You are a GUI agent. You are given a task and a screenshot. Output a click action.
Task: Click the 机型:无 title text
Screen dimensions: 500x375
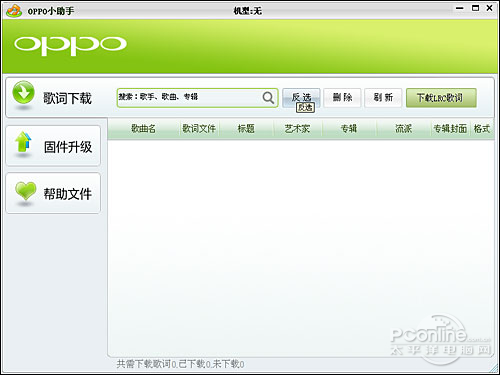tap(247, 11)
